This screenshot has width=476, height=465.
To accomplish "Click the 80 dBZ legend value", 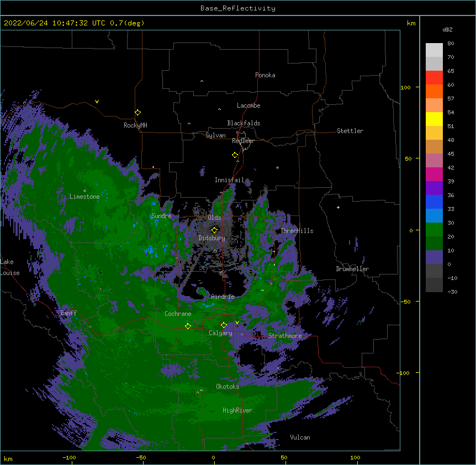I will pyautogui.click(x=451, y=44).
